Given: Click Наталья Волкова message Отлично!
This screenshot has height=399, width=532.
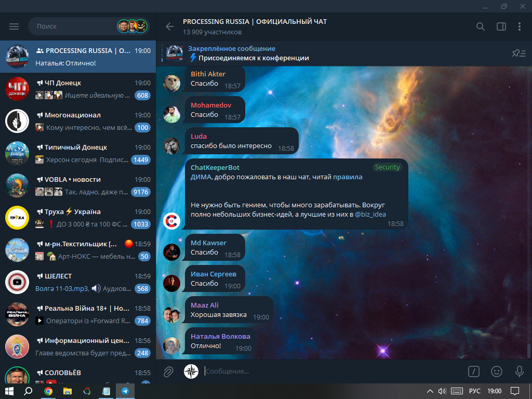Looking at the screenshot, I should (206, 346).
